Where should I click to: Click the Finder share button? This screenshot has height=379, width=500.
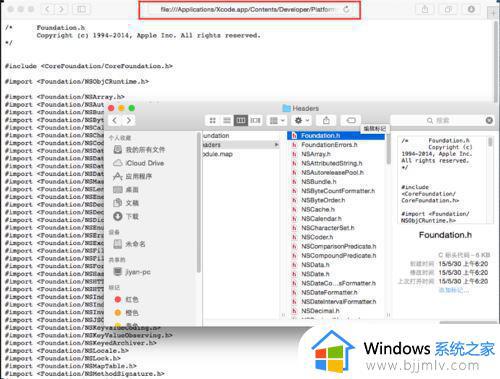pyautogui.click(x=326, y=120)
